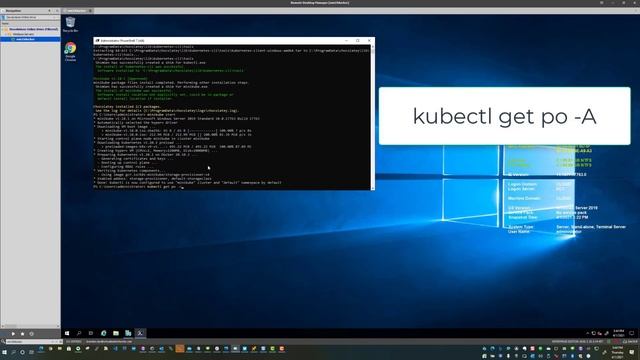This screenshot has width=640, height=360.
Task: Launch Internet Explorer from remote taskbar
Action: pyautogui.click(x=104, y=333)
